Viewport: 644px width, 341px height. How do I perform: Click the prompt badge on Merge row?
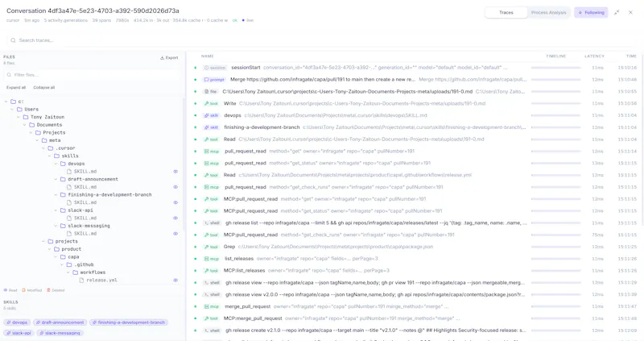coord(214,80)
